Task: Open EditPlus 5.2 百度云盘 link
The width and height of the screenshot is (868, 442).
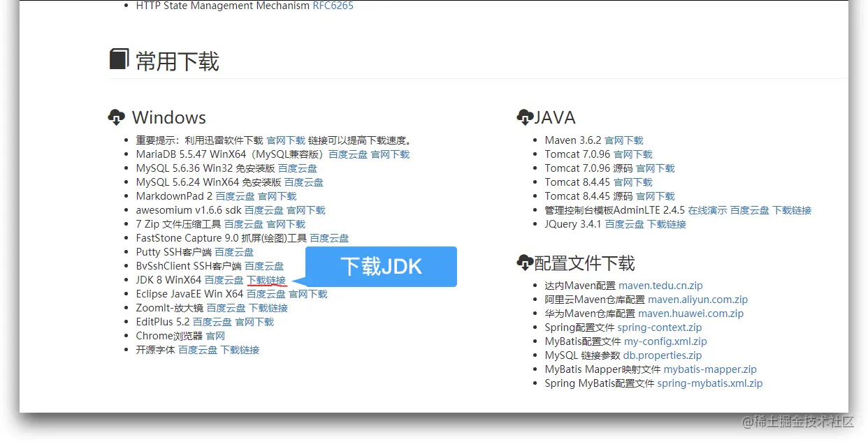Action: tap(212, 322)
